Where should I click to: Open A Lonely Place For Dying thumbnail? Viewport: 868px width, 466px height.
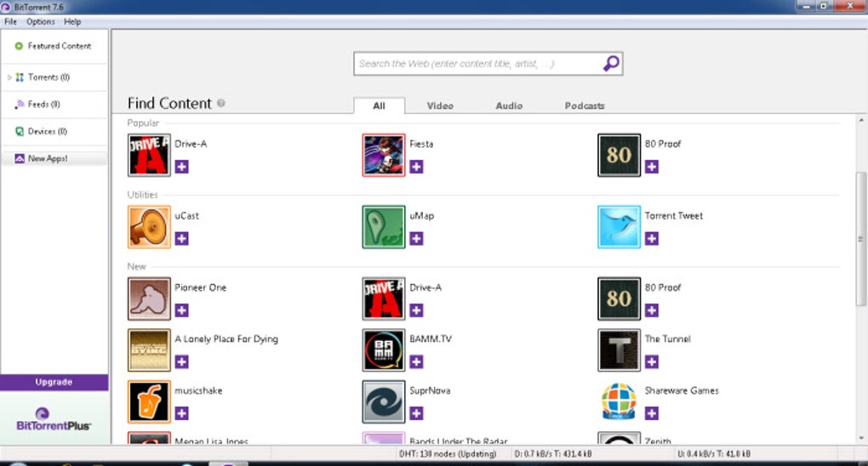point(149,350)
